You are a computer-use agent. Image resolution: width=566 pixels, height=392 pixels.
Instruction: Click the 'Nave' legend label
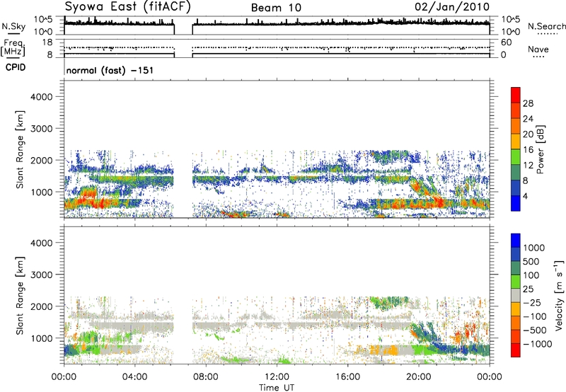point(538,50)
